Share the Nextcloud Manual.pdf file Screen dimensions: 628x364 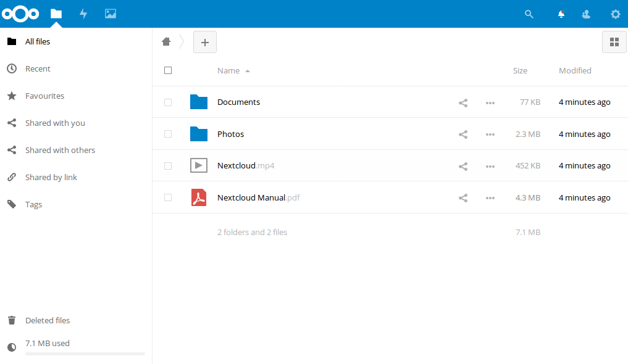pyautogui.click(x=463, y=198)
